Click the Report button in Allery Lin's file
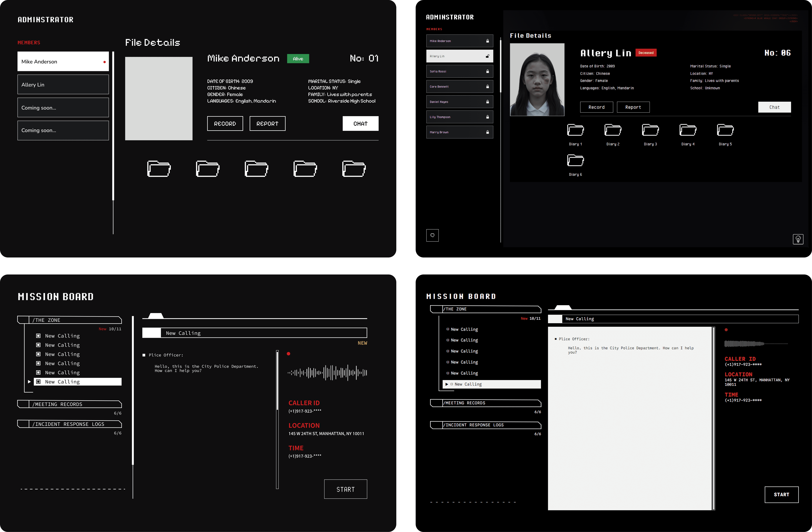 (633, 107)
